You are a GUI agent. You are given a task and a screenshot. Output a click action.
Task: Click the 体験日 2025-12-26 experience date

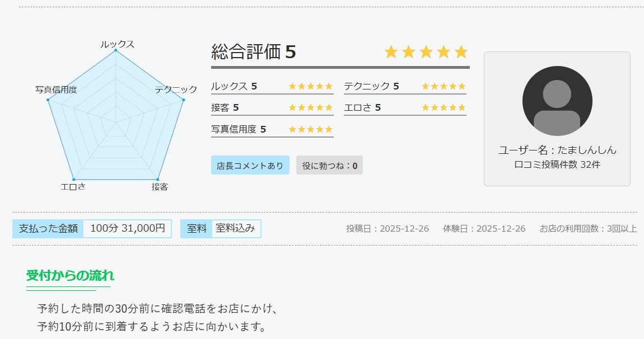484,229
